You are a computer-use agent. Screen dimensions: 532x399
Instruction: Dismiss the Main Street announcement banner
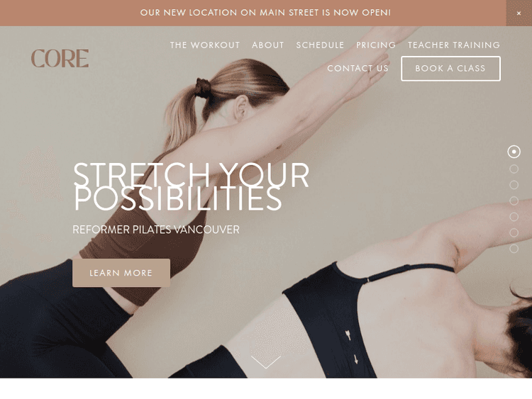(519, 13)
